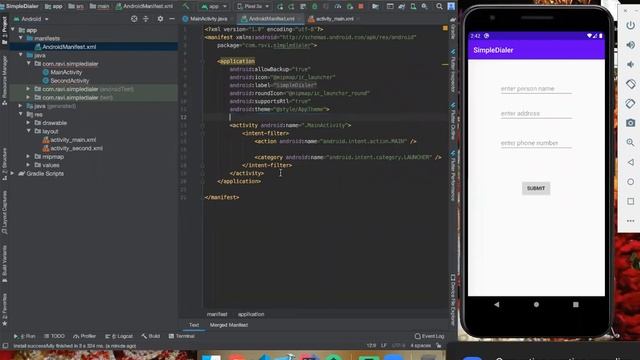This screenshot has width=640, height=360.
Task: Tap the SUBMIT button in emulator
Action: pos(536,188)
